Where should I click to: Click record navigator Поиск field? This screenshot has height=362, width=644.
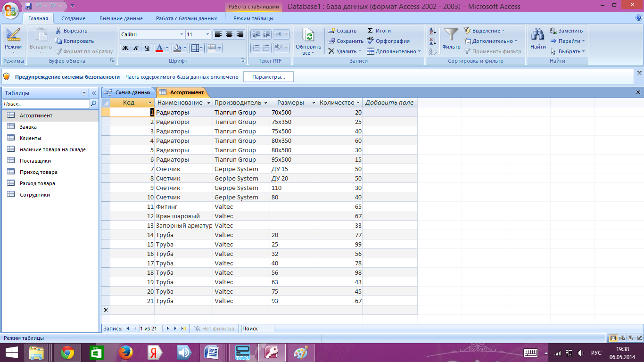coord(257,329)
